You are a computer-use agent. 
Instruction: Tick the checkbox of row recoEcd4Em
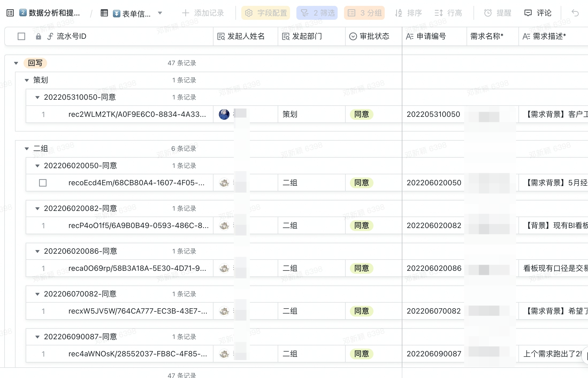(x=43, y=183)
